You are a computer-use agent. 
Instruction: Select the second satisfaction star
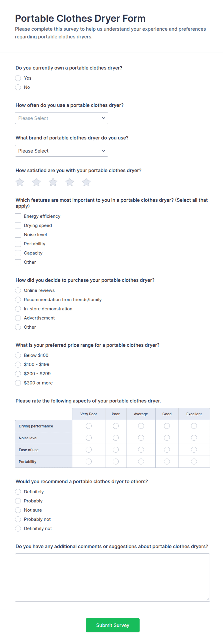pyautogui.click(x=36, y=182)
